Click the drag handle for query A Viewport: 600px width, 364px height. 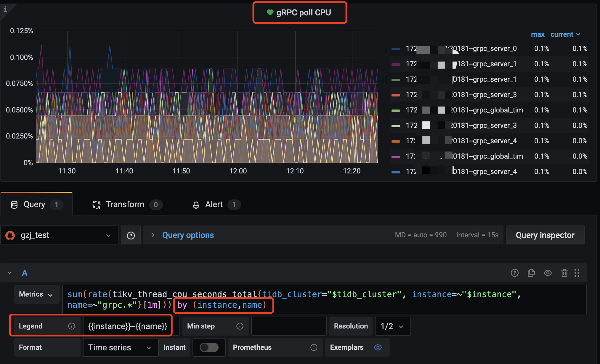tap(577, 273)
